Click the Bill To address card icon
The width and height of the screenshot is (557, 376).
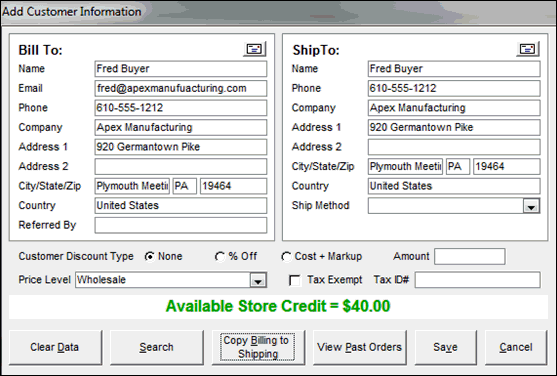point(255,49)
